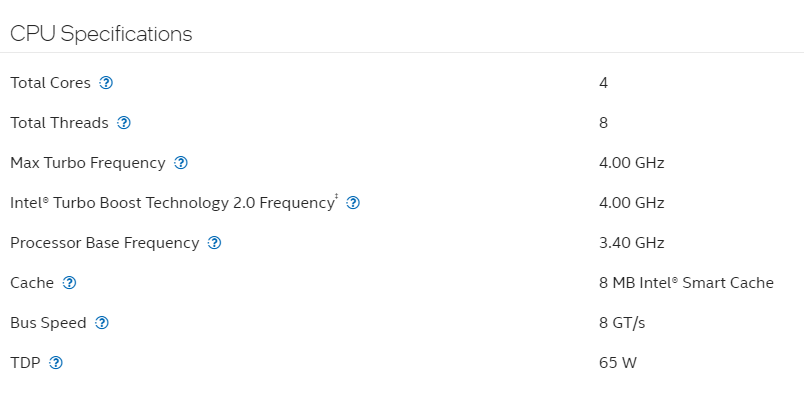Click the 8 MB Intel Smart Cache value
The image size is (804, 401).
click(x=686, y=283)
